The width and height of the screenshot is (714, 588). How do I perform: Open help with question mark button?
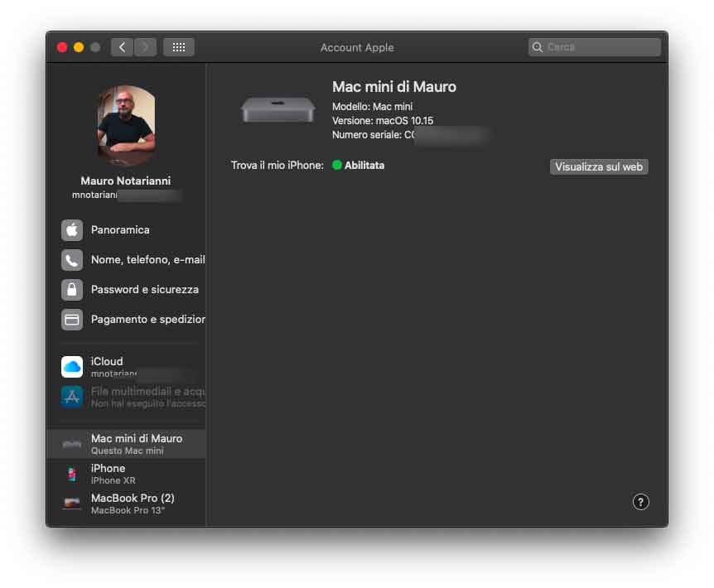640,502
